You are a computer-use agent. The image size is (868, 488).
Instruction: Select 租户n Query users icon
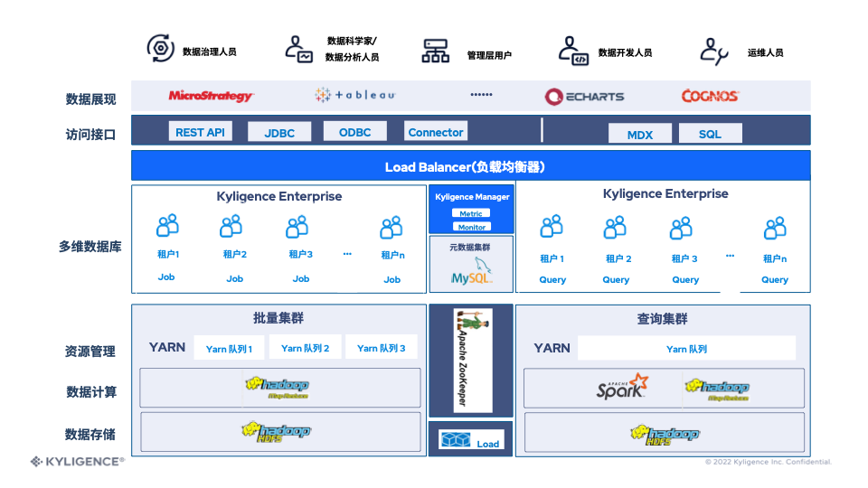tap(775, 228)
